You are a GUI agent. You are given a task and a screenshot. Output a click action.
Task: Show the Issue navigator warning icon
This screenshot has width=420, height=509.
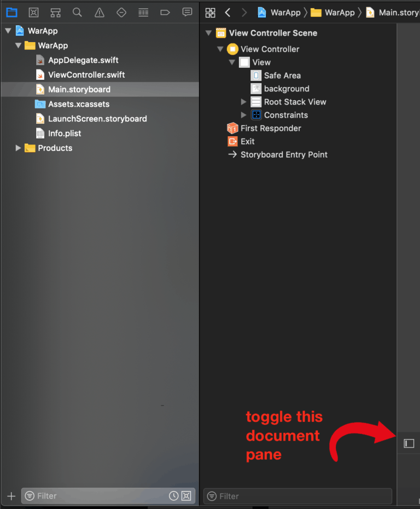tap(99, 13)
